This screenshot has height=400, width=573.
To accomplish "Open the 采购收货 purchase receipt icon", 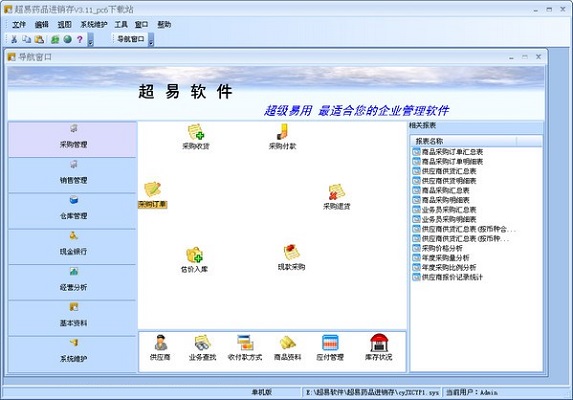I will click(196, 137).
